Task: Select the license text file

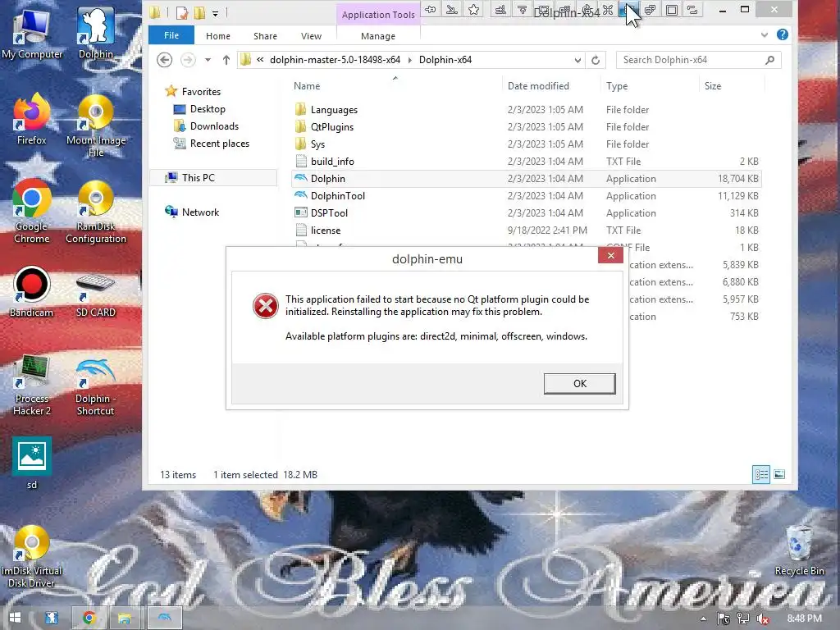Action: click(x=527, y=231)
